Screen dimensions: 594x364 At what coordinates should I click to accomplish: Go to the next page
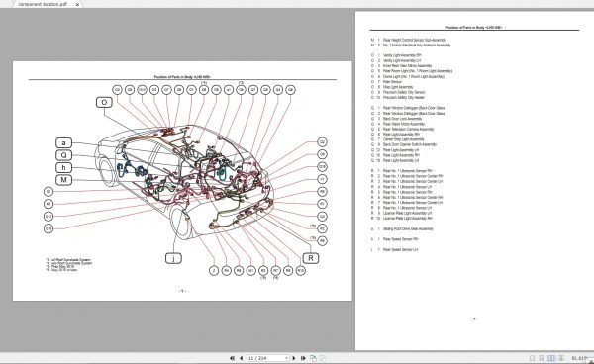[x=294, y=358]
